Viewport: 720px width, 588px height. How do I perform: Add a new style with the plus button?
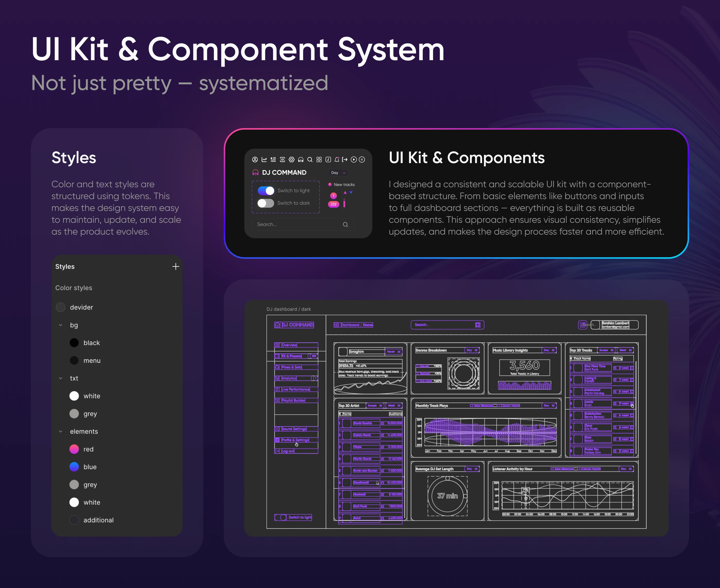pos(175,266)
